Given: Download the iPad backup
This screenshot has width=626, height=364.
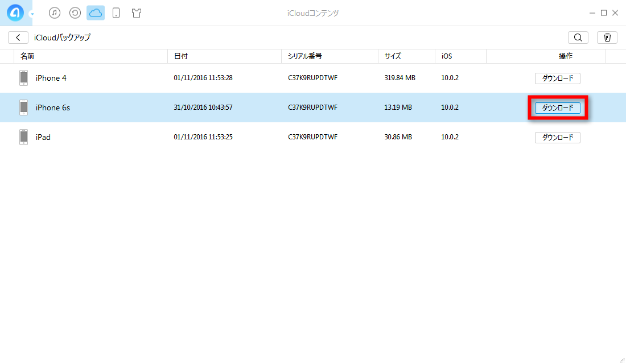Looking at the screenshot, I should pyautogui.click(x=558, y=137).
